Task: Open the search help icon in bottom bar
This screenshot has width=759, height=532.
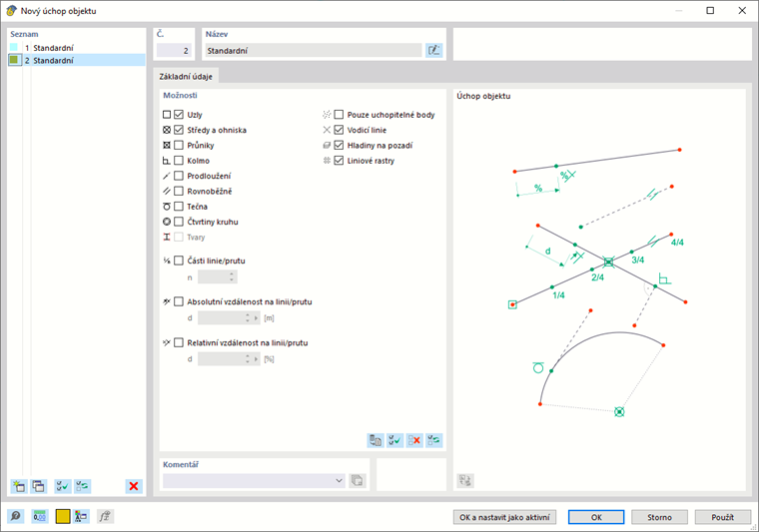Action: (16, 516)
